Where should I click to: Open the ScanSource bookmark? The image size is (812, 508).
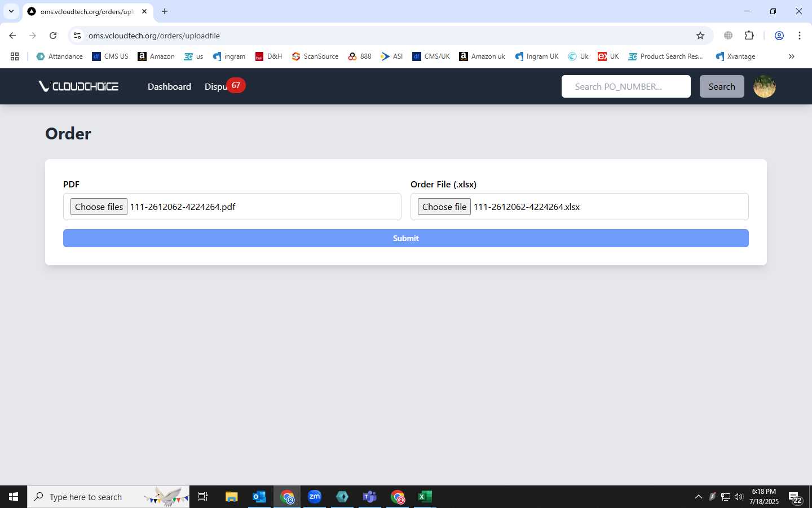click(x=315, y=56)
